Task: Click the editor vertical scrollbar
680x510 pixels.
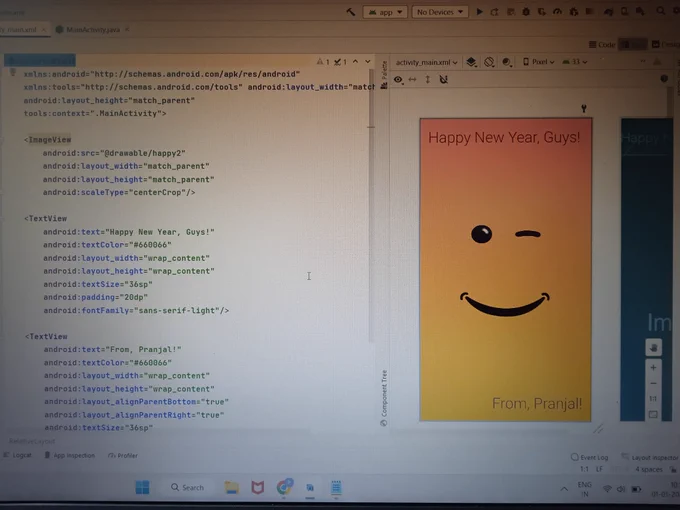Action: point(371,204)
